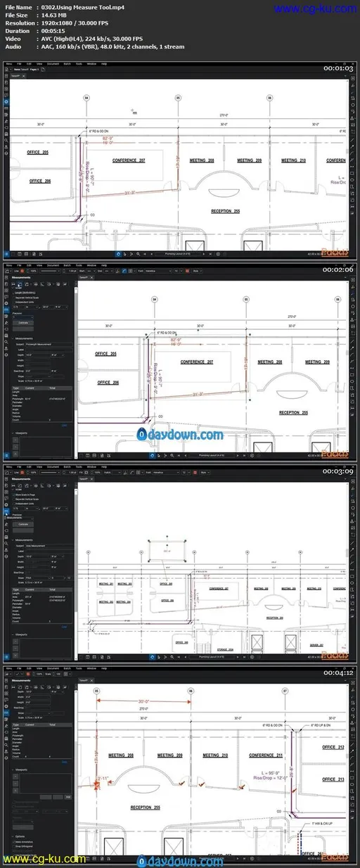This screenshot has width=360, height=868.
Task: Click the red Line color swatch in the 00:02:06 frame
Action: pyautogui.click(x=22, y=272)
